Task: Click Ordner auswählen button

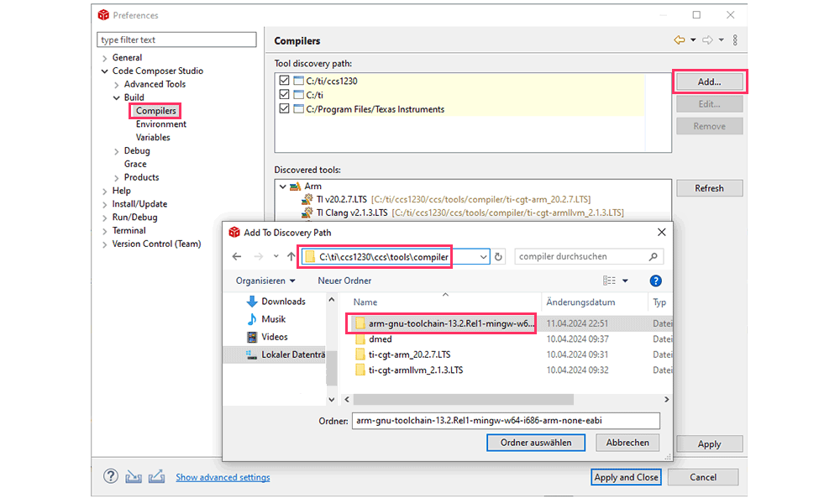Action: [x=536, y=443]
